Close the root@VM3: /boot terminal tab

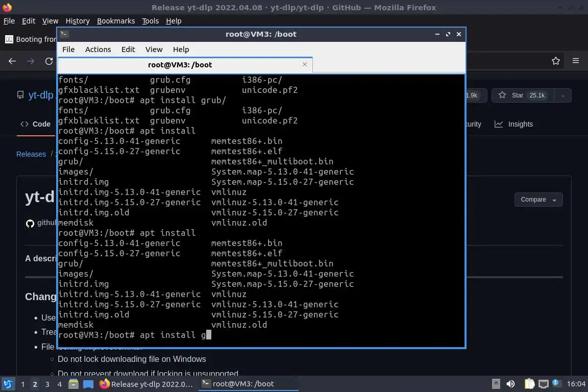(305, 64)
